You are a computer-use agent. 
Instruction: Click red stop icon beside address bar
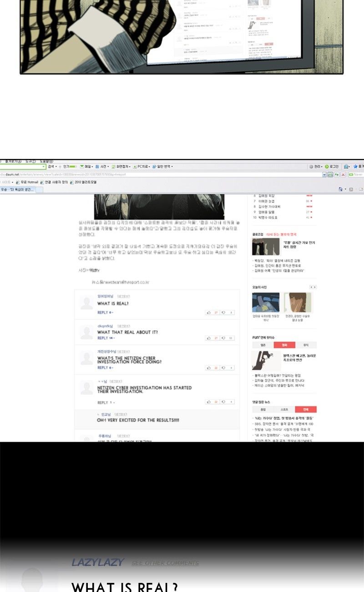point(343,174)
